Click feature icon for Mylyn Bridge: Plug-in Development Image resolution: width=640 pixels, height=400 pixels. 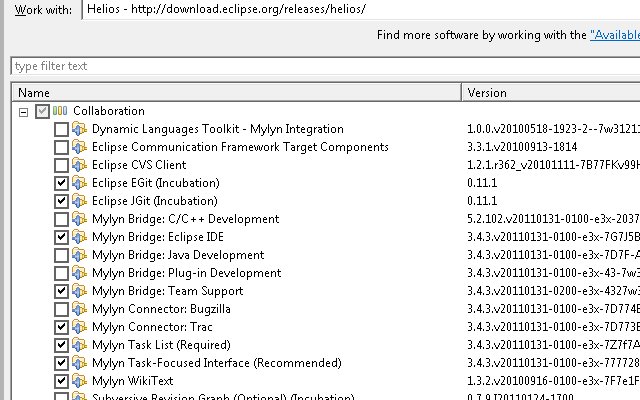coord(80,273)
